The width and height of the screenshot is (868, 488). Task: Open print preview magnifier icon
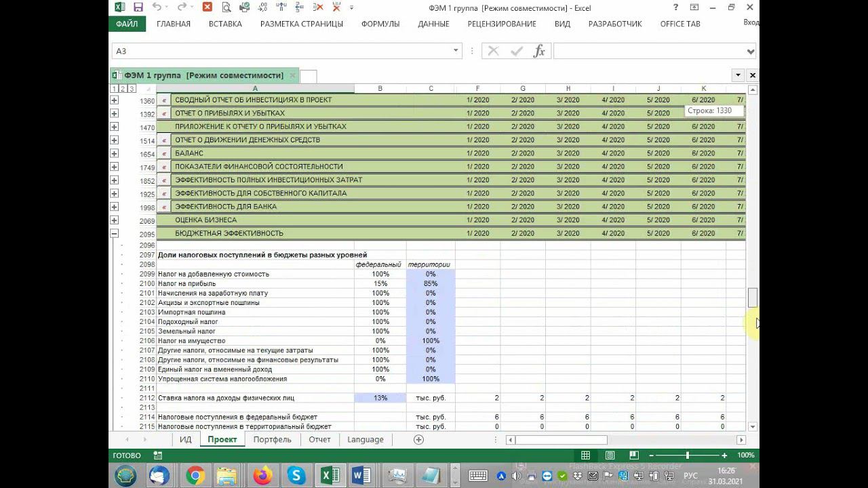pos(226,7)
